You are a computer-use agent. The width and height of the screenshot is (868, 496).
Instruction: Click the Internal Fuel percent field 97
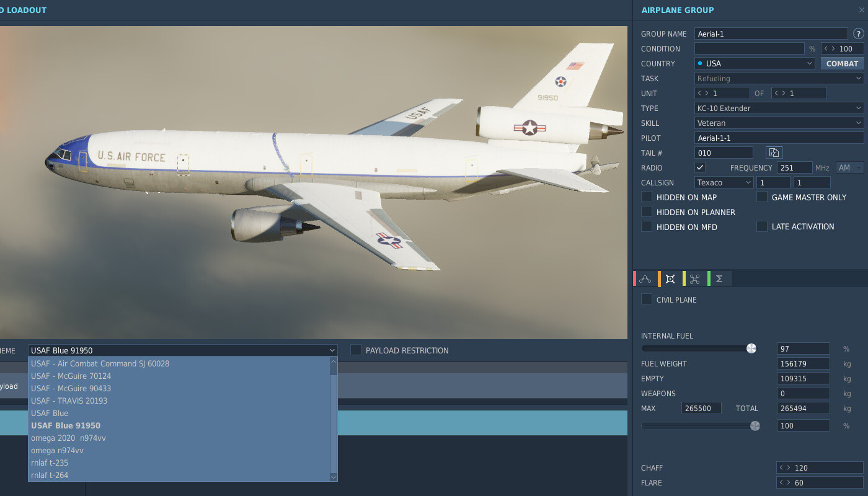coord(803,348)
